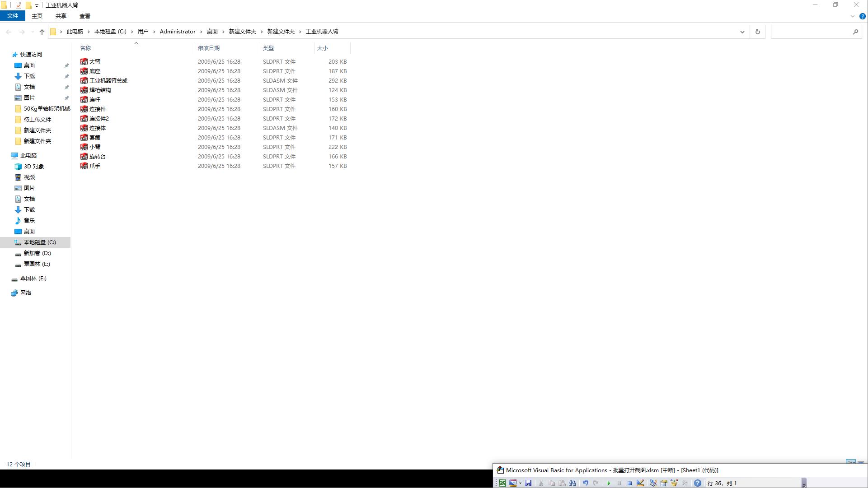Image resolution: width=868 pixels, height=488 pixels.
Task: Click the VBA Save floppy disk icon
Action: point(528,483)
